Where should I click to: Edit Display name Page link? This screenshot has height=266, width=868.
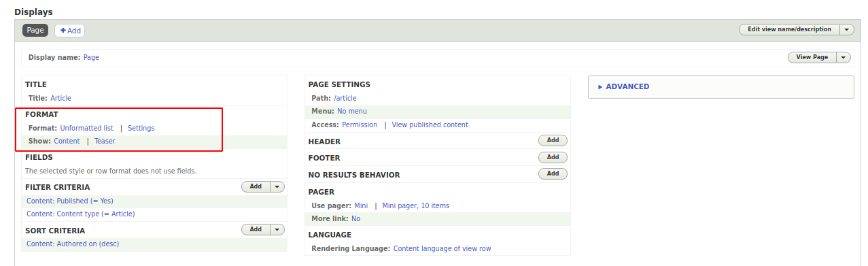coord(91,57)
